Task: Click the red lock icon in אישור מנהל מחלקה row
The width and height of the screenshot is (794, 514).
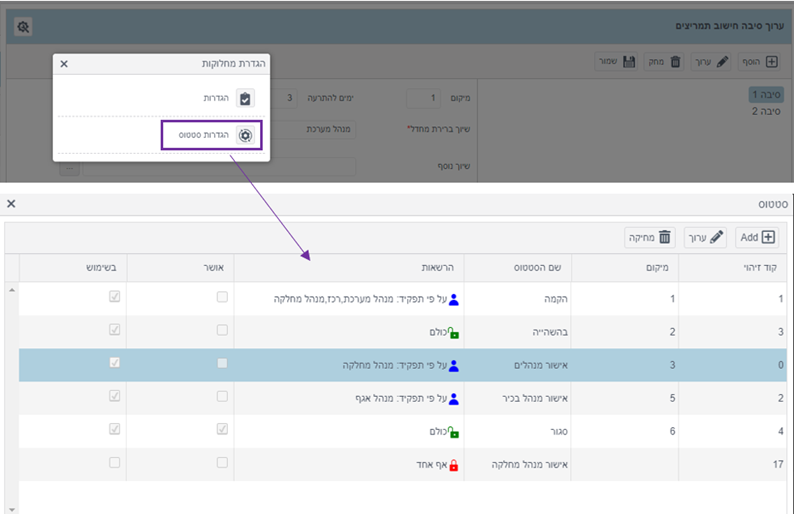Action: pos(454,465)
